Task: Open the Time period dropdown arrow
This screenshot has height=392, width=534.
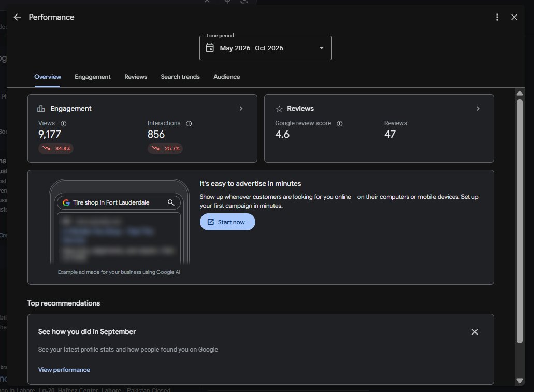Action: coord(322,48)
